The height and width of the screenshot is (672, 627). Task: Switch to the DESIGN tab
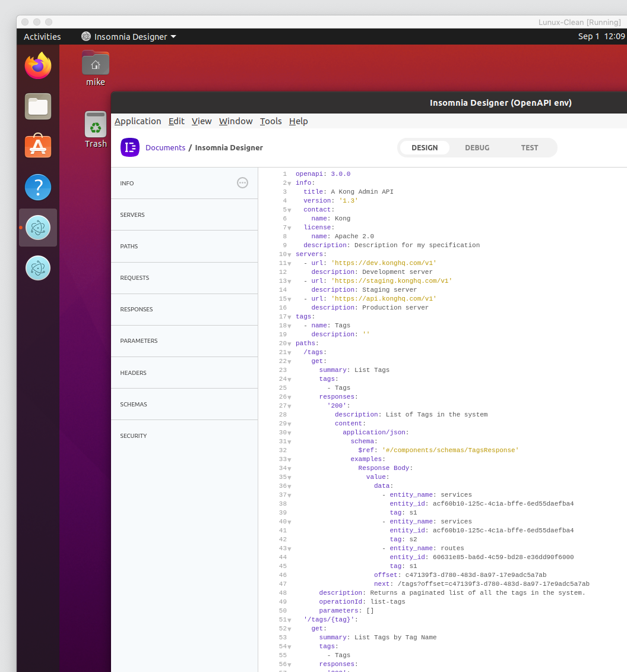[425, 147]
